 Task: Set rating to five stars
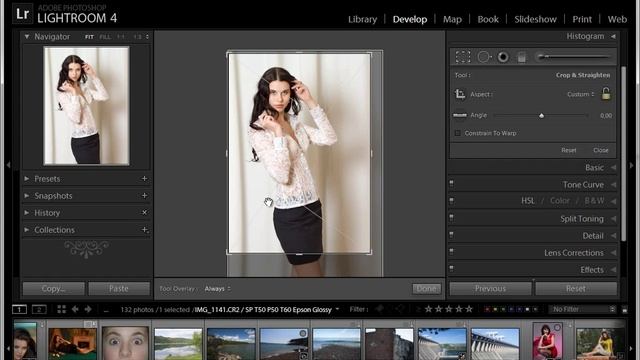click(x=469, y=309)
